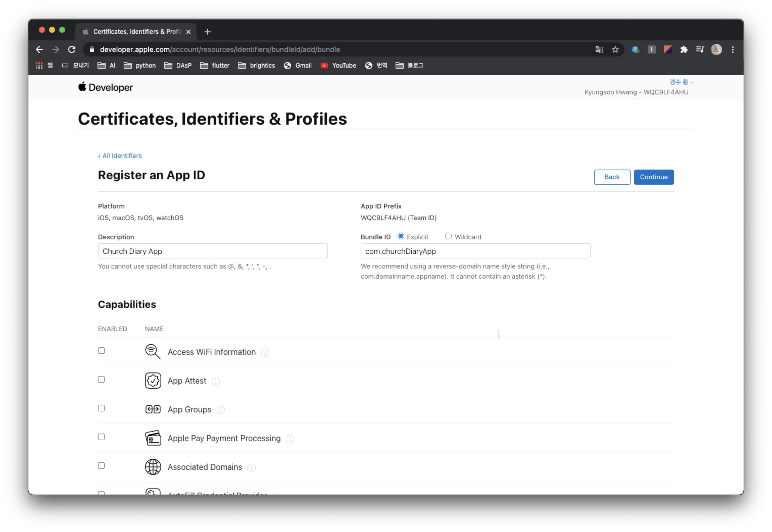Click info icon next to App Groups
This screenshot has width=772, height=532.
[221, 410]
